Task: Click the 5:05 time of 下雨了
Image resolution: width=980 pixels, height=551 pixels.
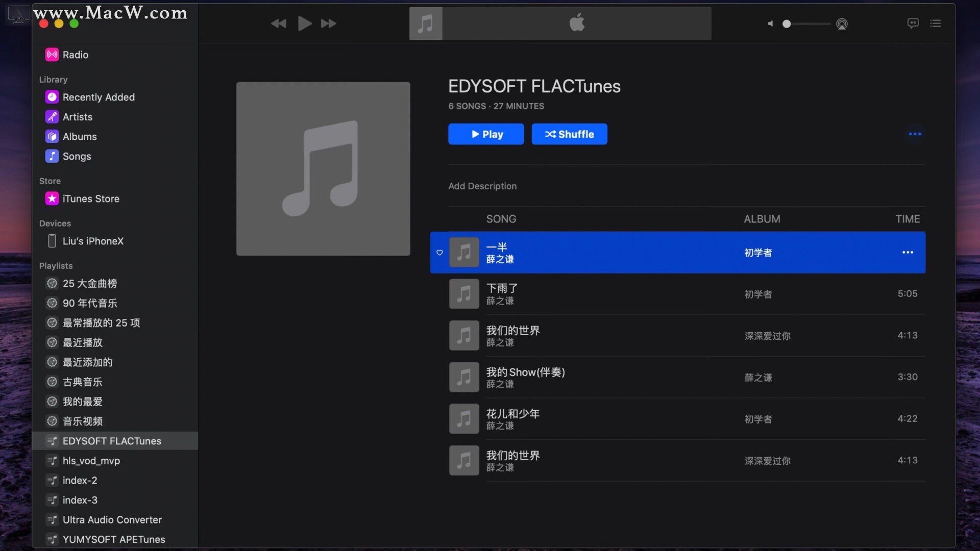Action: pos(908,294)
